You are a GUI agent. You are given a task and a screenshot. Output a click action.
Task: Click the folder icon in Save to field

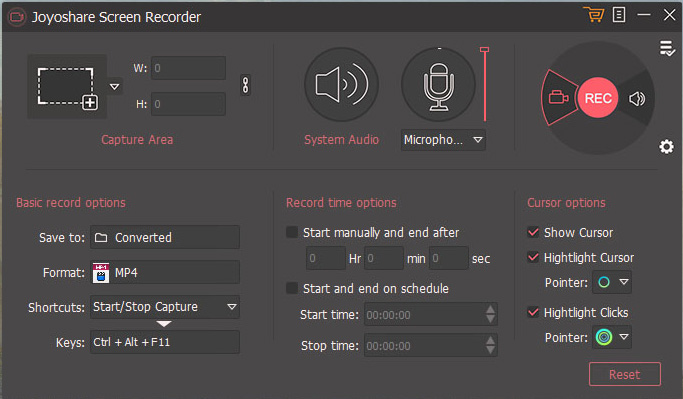coord(101,237)
